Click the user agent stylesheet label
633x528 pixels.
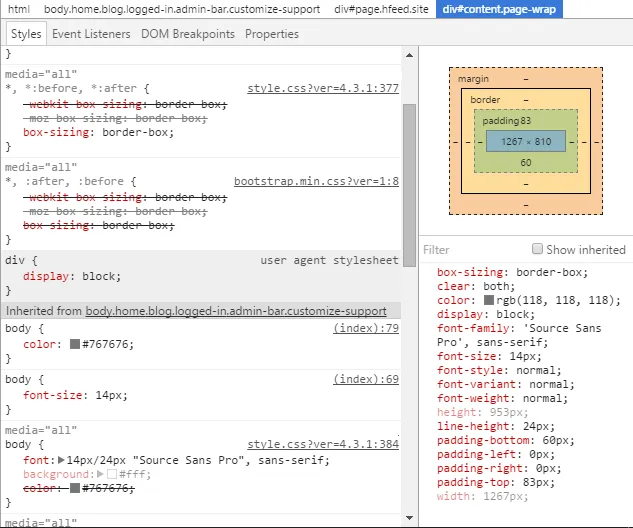tap(329, 260)
